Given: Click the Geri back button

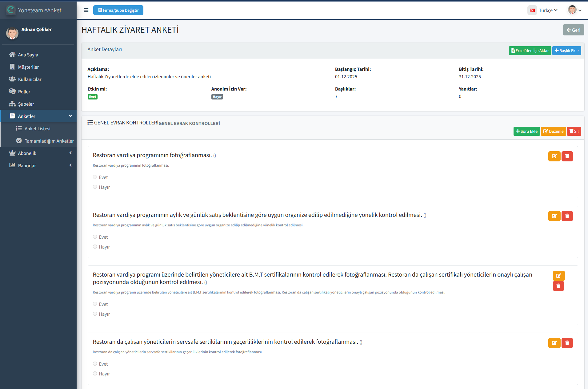Looking at the screenshot, I should point(573,30).
